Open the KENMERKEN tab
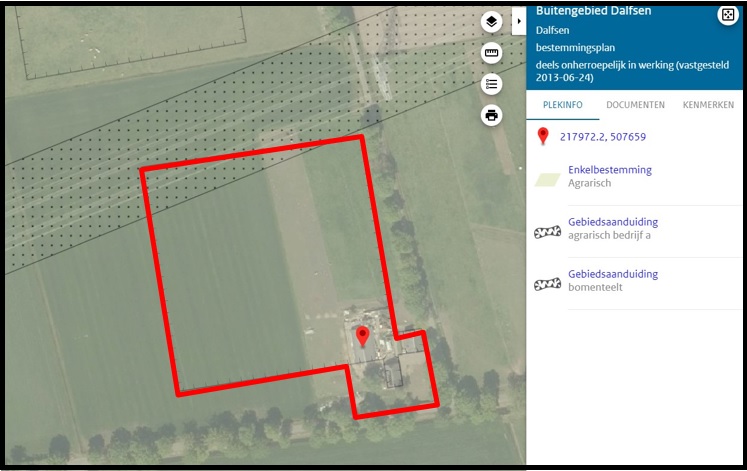Screen dimensions: 747x471 708,105
